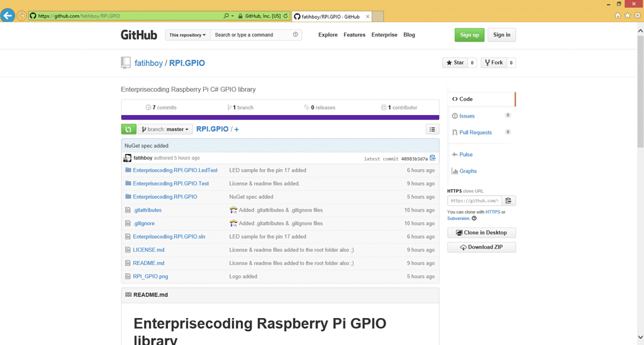Open Features in the top navigation
The width and height of the screenshot is (644, 345).
pyautogui.click(x=355, y=35)
